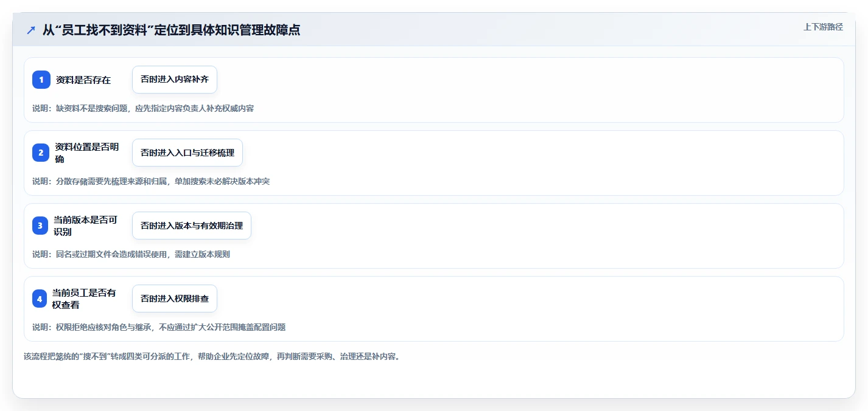Click the 否时进入权限排查 button
Viewport: 868px width, 411px height.
pos(175,299)
